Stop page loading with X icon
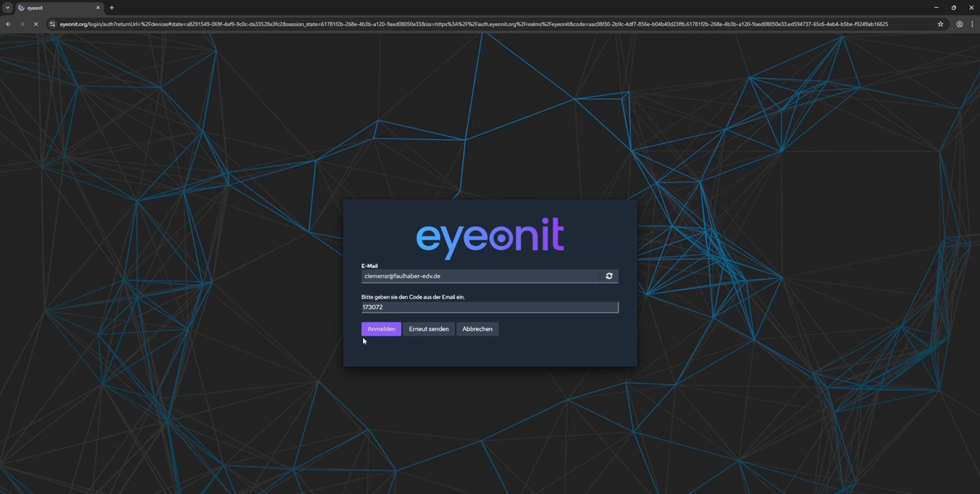The width and height of the screenshot is (980, 494). pos(36,24)
